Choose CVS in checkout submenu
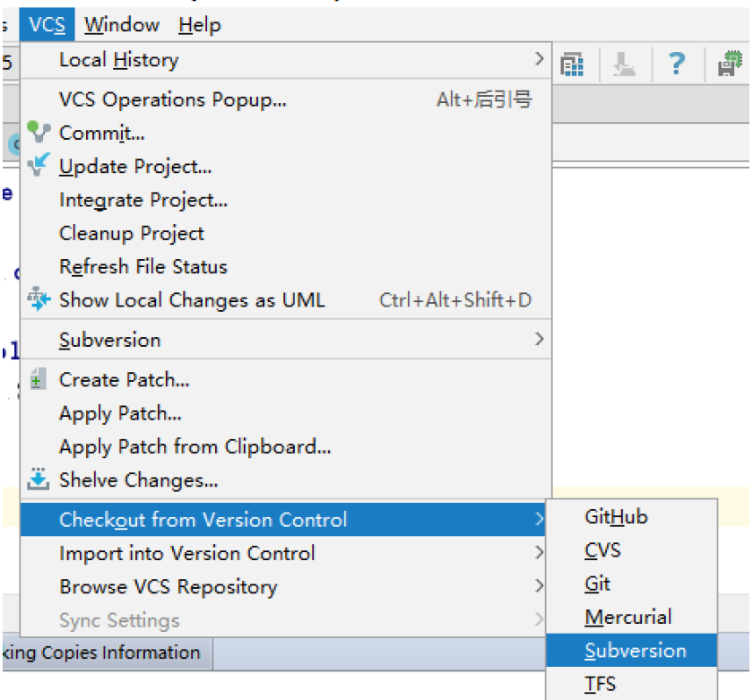The width and height of the screenshot is (753, 700). pos(632,550)
